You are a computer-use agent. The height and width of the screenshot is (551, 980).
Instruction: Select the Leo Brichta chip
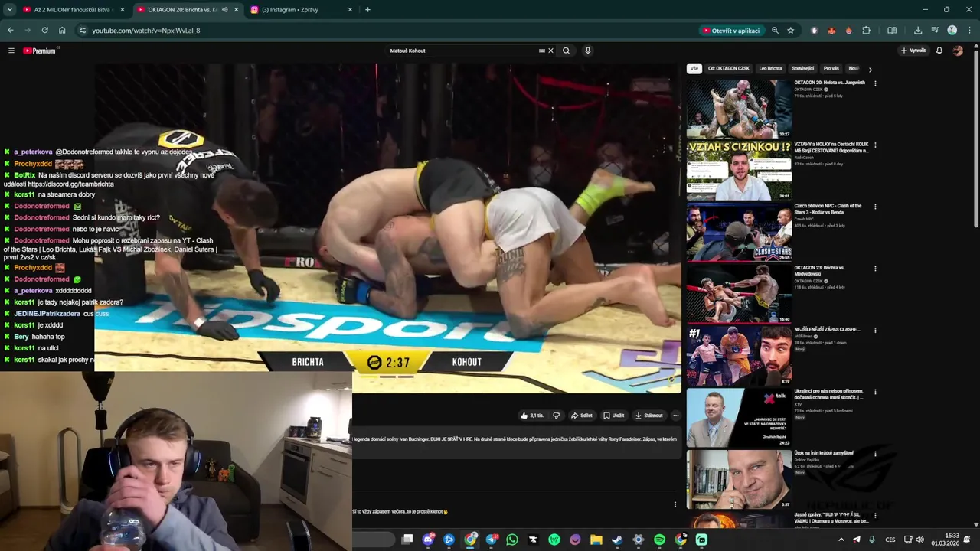tap(770, 68)
